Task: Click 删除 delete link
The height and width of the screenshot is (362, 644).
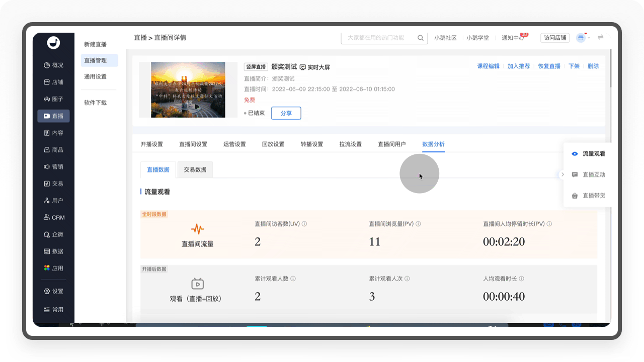Action: 593,66
